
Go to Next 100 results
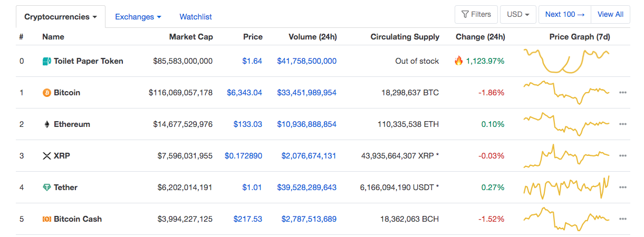[565, 14]
